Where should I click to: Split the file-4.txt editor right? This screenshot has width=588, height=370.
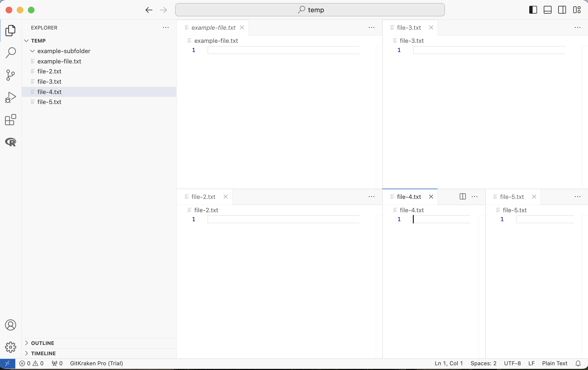point(462,197)
